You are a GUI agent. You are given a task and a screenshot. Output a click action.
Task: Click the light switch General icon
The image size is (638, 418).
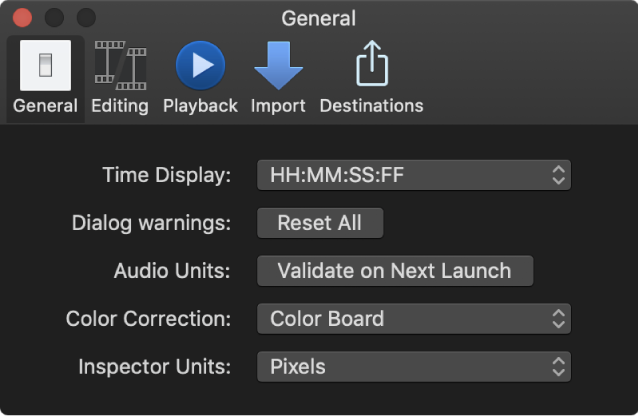pyautogui.click(x=45, y=66)
